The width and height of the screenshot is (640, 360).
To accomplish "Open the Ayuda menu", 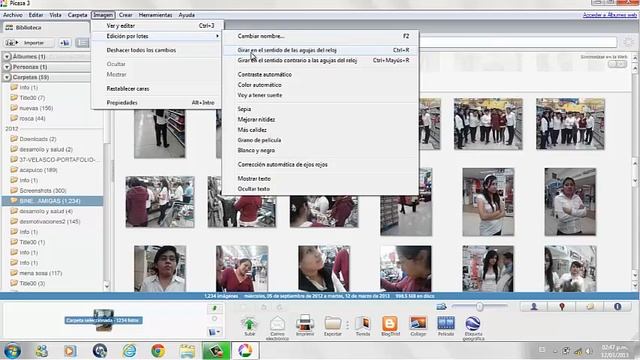I will pos(187,15).
